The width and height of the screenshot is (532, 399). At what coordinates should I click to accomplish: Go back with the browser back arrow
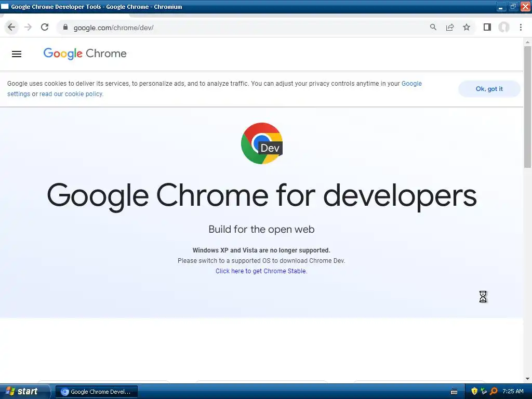point(11,27)
